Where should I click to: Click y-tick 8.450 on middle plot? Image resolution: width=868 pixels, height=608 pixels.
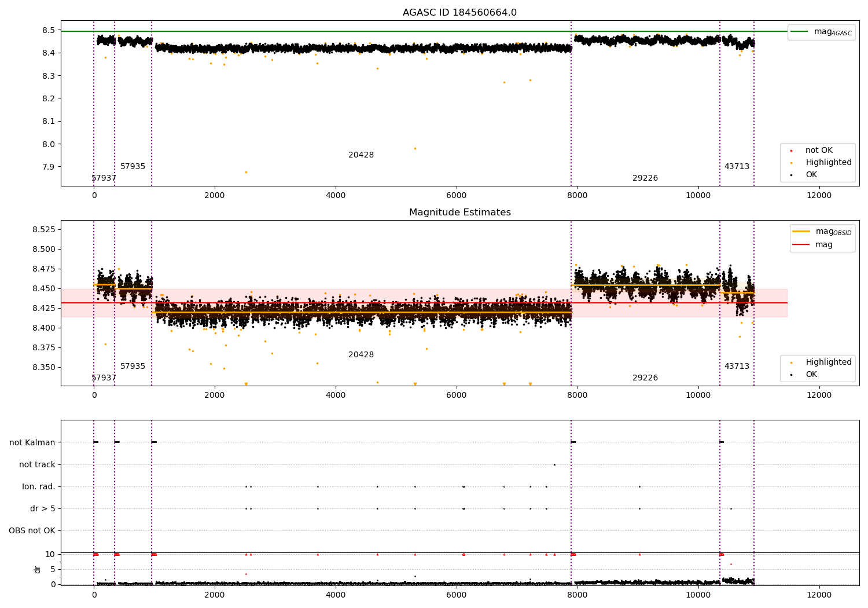(x=44, y=288)
